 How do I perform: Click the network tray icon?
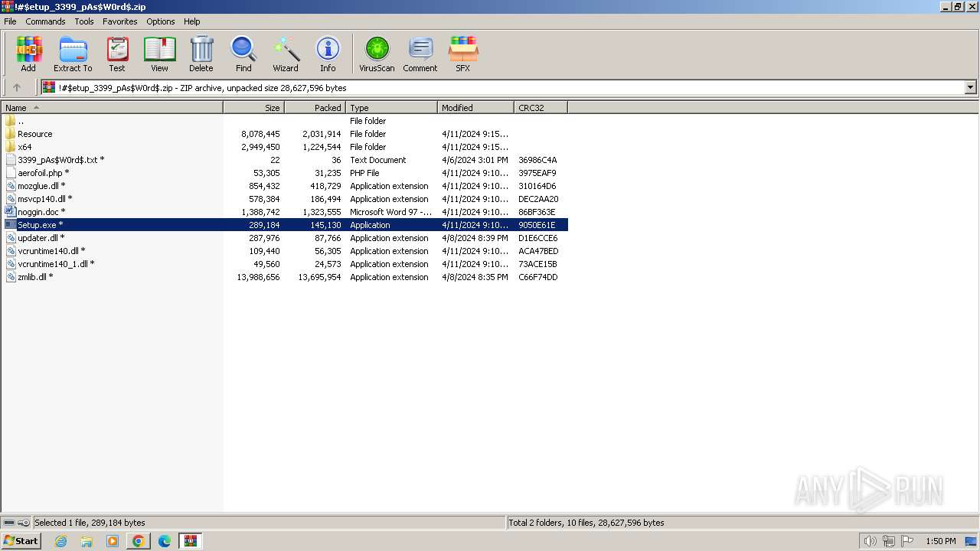point(888,541)
